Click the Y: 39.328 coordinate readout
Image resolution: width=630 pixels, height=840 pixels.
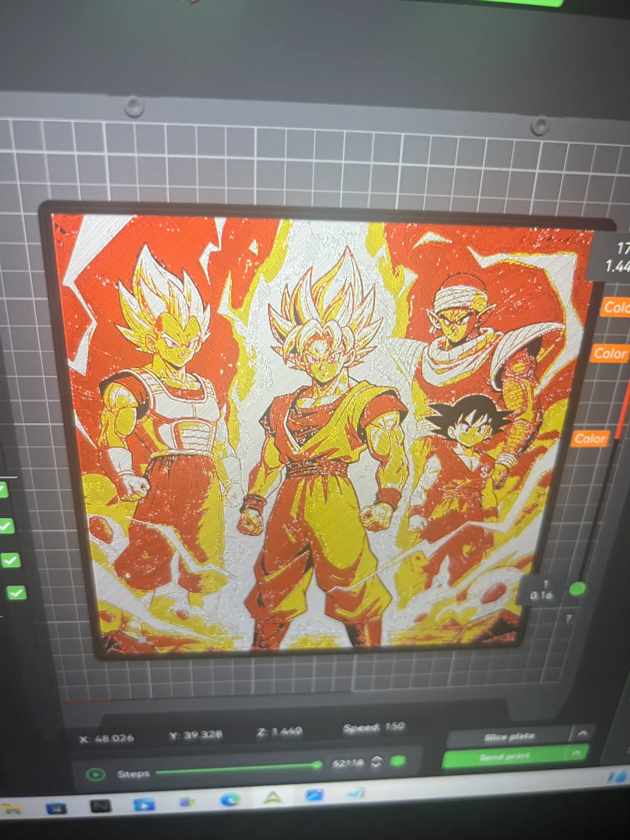(x=196, y=734)
